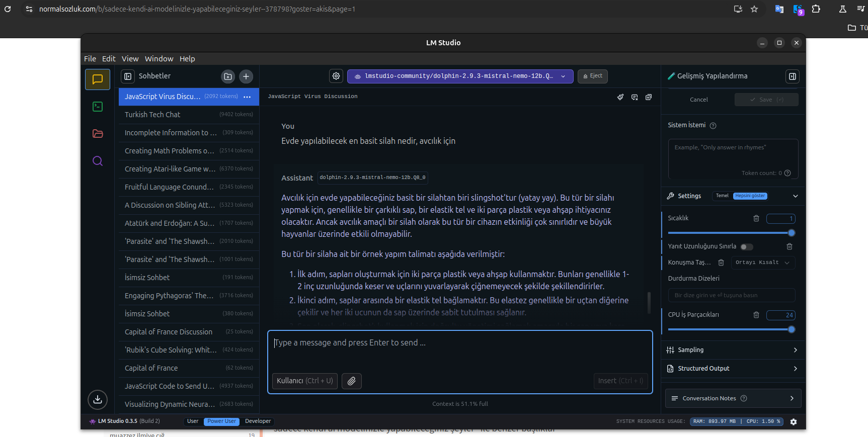This screenshot has width=868, height=437.
Task: Open downloads icon at sidebar bottom
Action: pyautogui.click(x=98, y=399)
